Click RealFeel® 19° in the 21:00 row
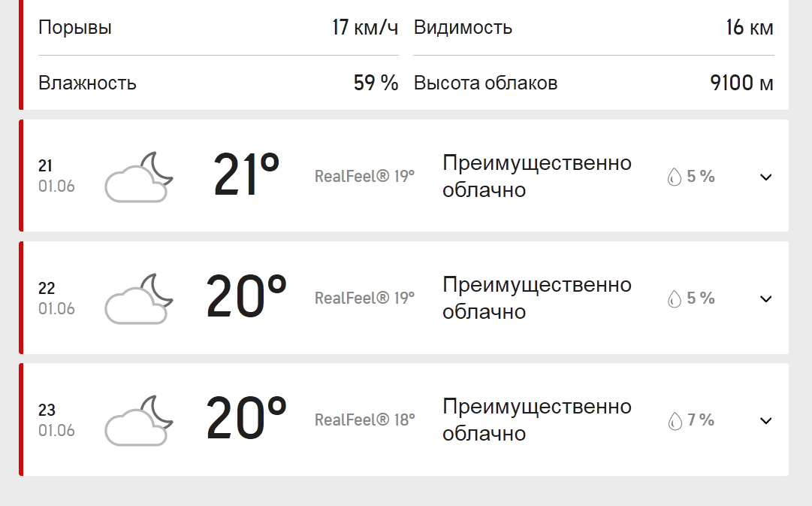 (x=364, y=177)
